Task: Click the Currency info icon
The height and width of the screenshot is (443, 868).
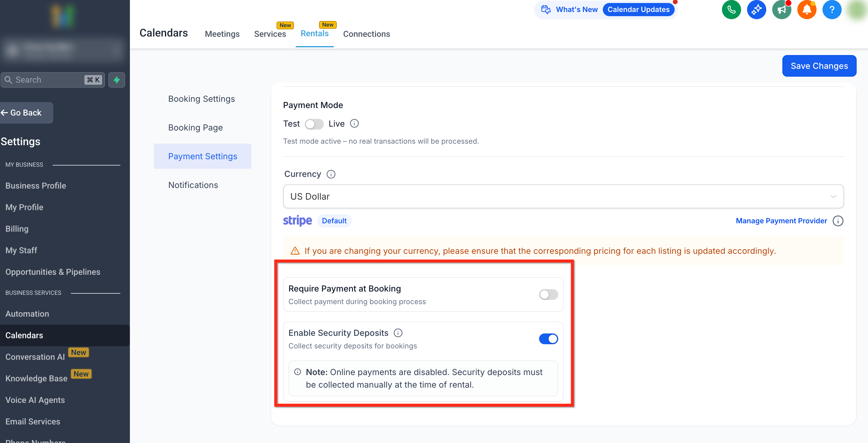Action: point(331,174)
